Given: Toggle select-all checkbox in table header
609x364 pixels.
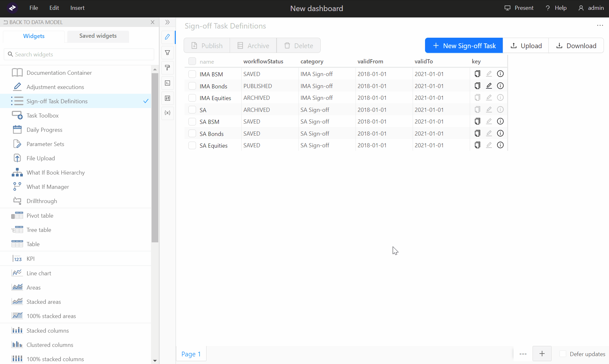Looking at the screenshot, I should (192, 61).
